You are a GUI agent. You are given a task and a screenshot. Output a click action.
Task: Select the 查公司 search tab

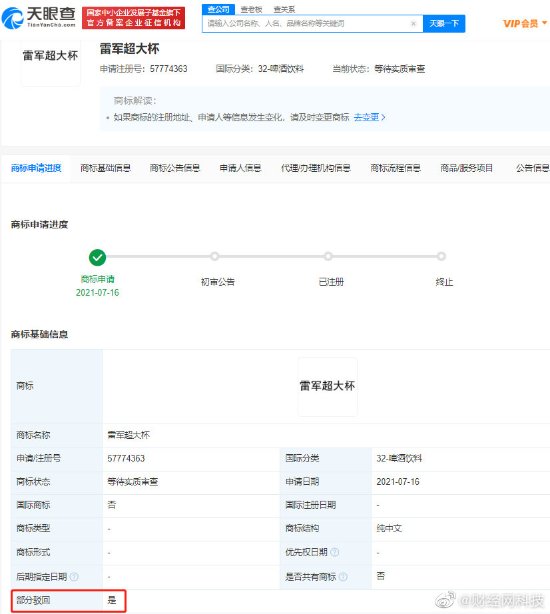tap(218, 9)
